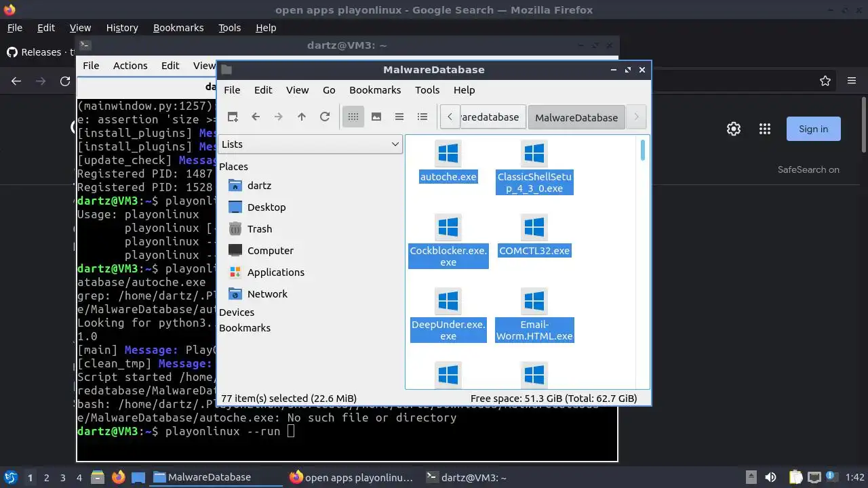This screenshot has height=488, width=868.
Task: Open Bookmarks menu in MalwareDatabase window
Action: tap(375, 89)
